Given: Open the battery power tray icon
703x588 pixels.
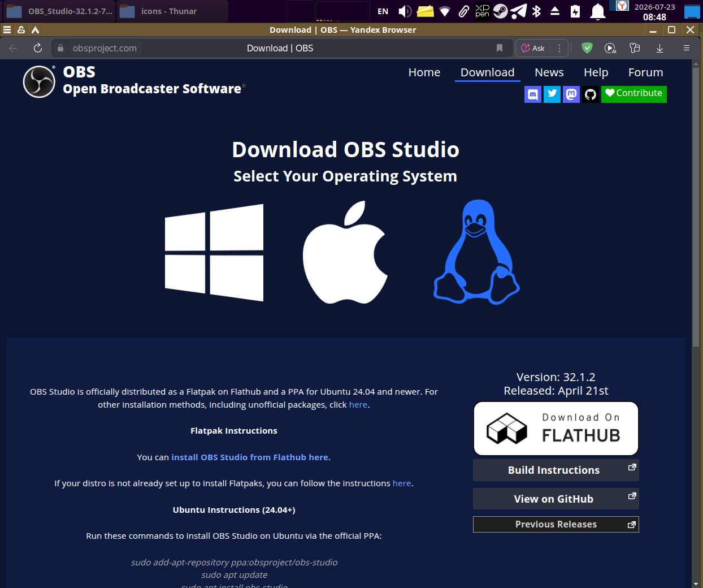Looking at the screenshot, I should [x=575, y=11].
